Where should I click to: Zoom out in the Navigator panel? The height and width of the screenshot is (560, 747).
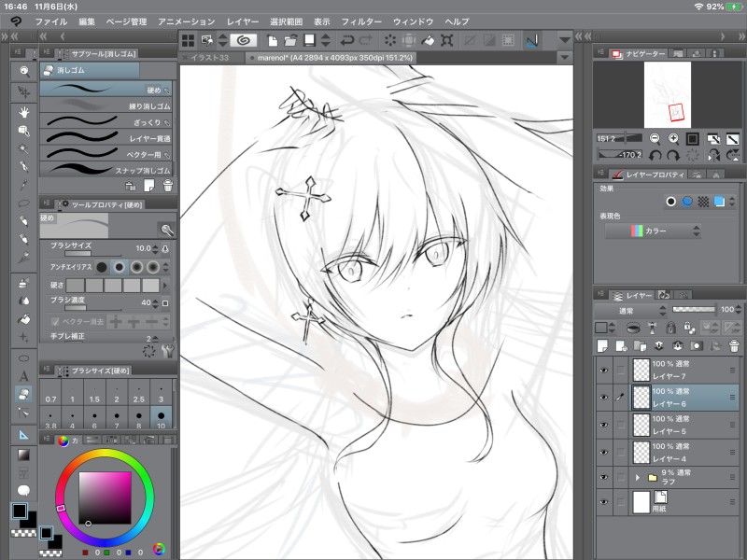(x=655, y=138)
